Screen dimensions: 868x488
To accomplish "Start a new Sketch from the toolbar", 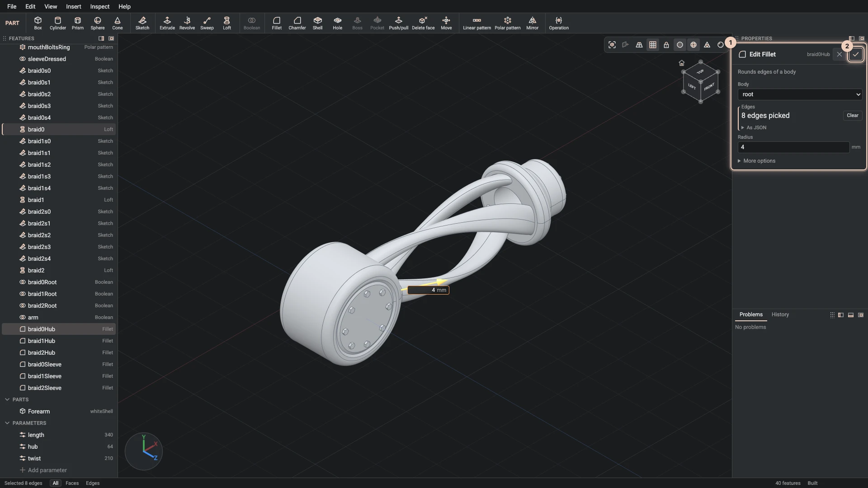I will (142, 23).
